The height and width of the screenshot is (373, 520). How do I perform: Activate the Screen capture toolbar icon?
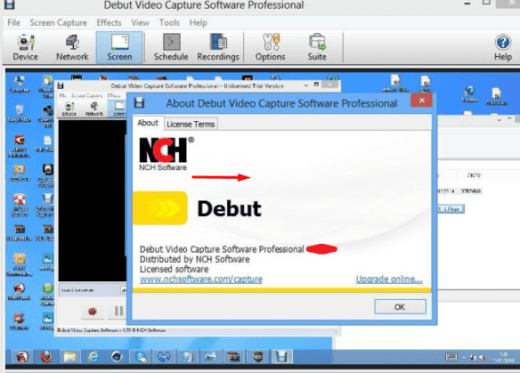click(120, 47)
